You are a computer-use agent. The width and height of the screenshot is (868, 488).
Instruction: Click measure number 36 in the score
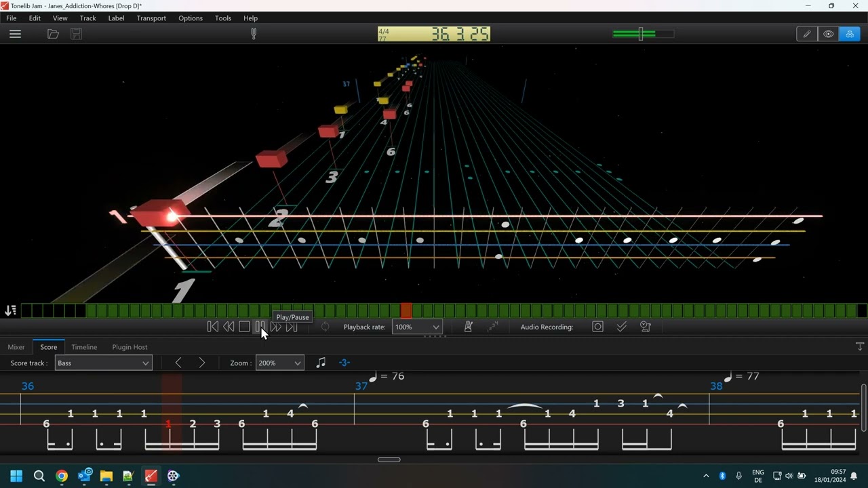[x=28, y=386]
